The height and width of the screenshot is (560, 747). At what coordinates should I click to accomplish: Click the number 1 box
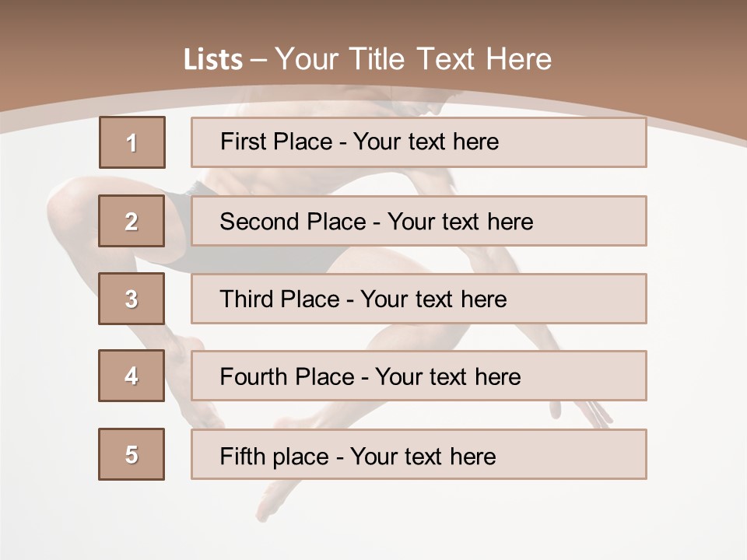click(132, 142)
